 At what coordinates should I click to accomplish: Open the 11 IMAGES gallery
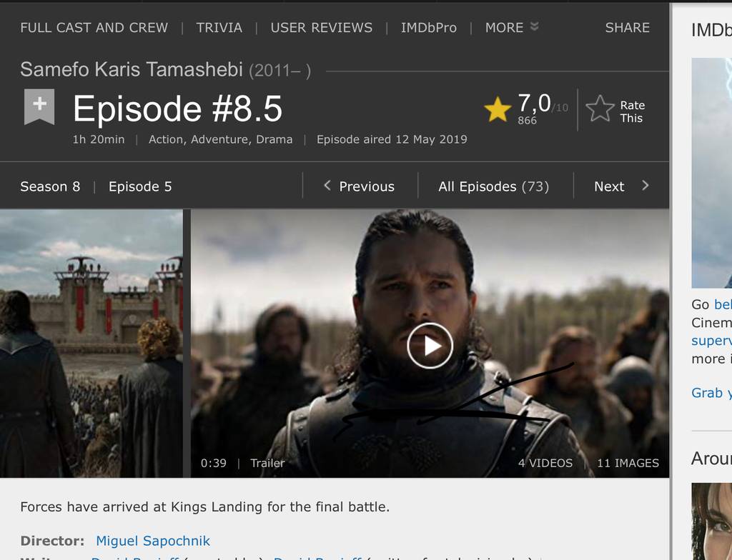[x=628, y=463]
